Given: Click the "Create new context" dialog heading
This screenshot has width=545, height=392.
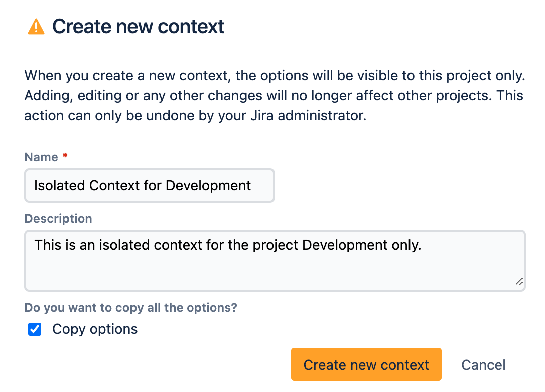Looking at the screenshot, I should (138, 26).
